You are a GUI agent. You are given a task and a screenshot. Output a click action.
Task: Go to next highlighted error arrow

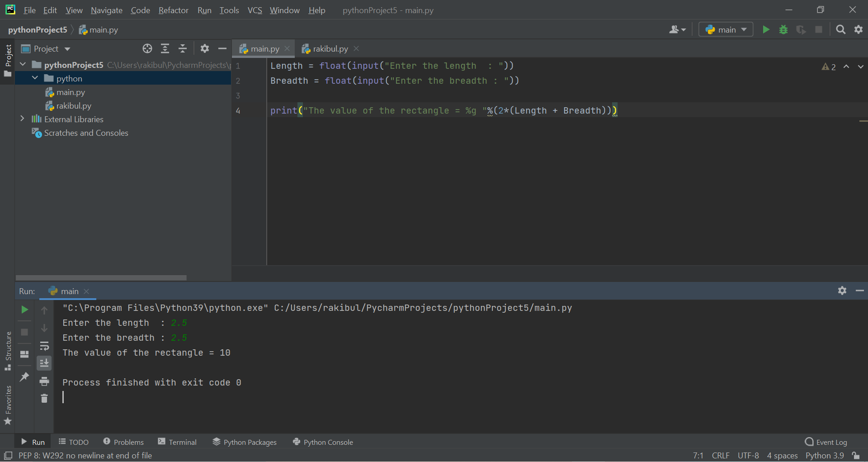(860, 67)
